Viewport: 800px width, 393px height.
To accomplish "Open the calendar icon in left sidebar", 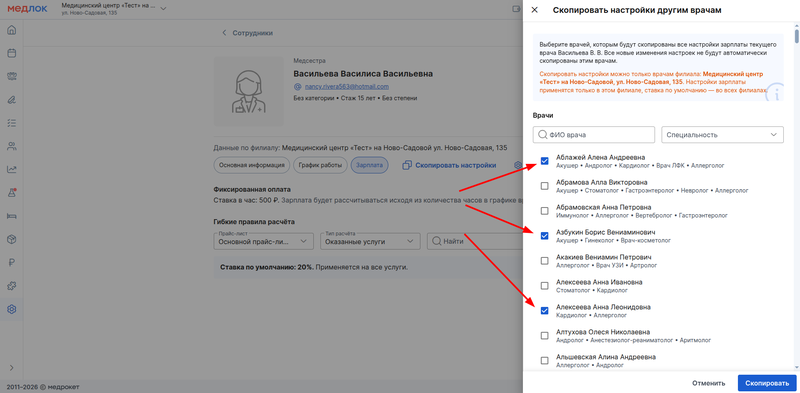I will (x=11, y=53).
